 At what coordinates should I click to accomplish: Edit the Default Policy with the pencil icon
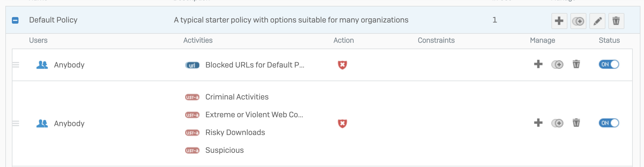click(597, 21)
